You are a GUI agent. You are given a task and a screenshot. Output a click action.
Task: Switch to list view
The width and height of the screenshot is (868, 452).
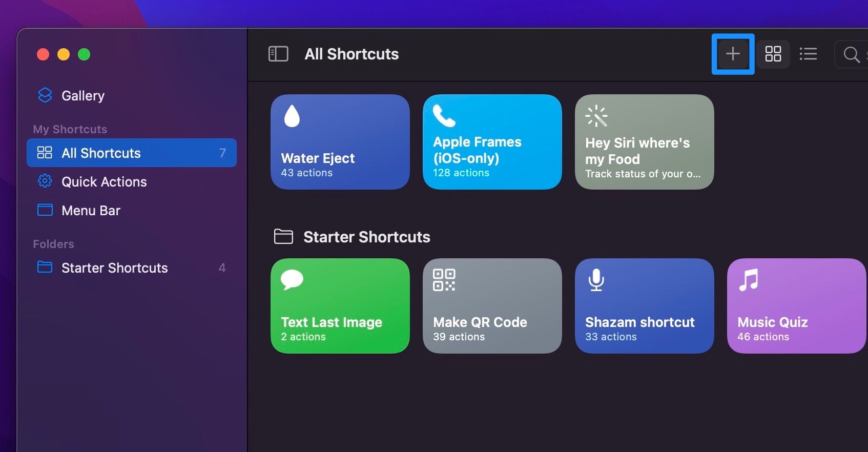[808, 54]
